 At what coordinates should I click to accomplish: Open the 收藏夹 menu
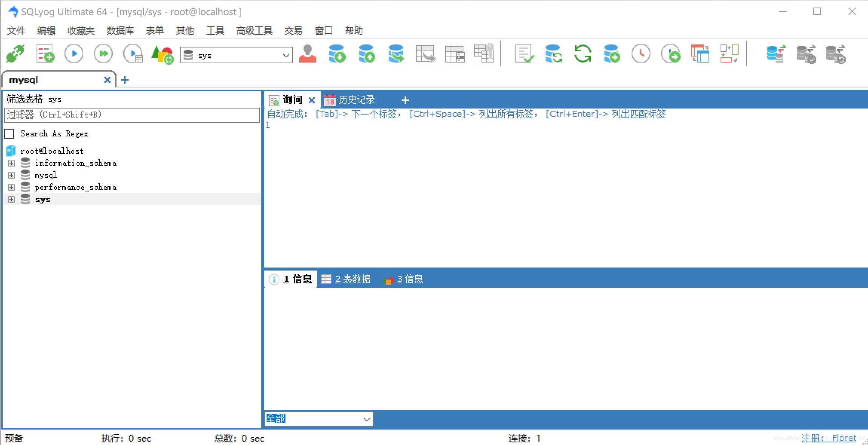click(81, 31)
